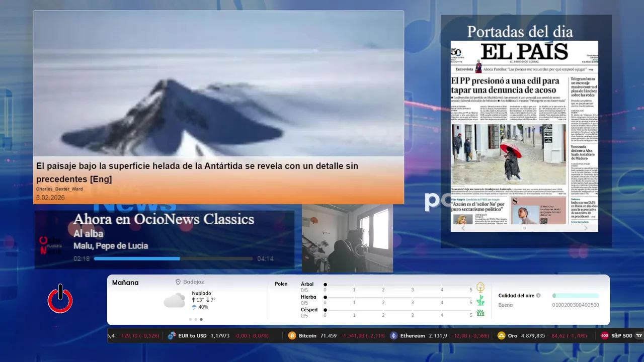The height and width of the screenshot is (362, 644).
Task: Click headline 'El PP presionó a una edil'
Action: pos(505,85)
